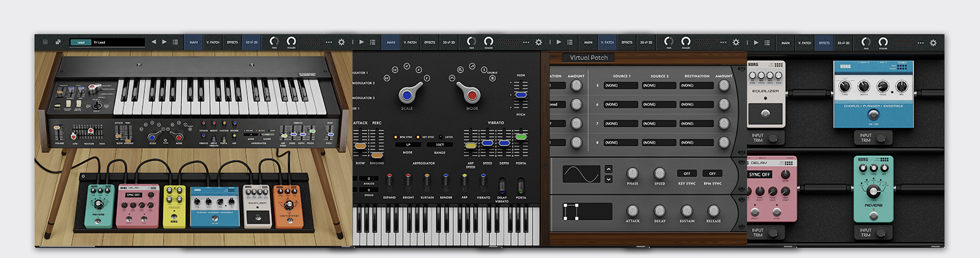This screenshot has height=258, width=980.
Task: Open row 7 SOURCE 1 dropdown in Virtual Patch
Action: (621, 124)
